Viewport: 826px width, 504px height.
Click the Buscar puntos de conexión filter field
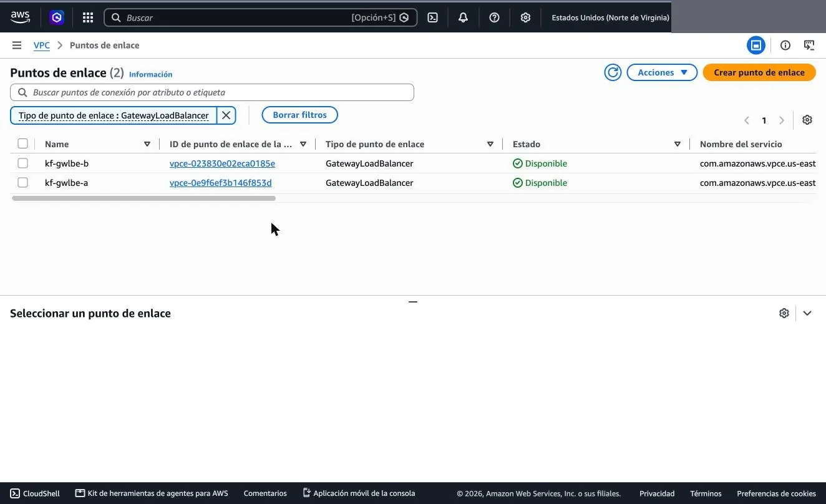tap(212, 92)
